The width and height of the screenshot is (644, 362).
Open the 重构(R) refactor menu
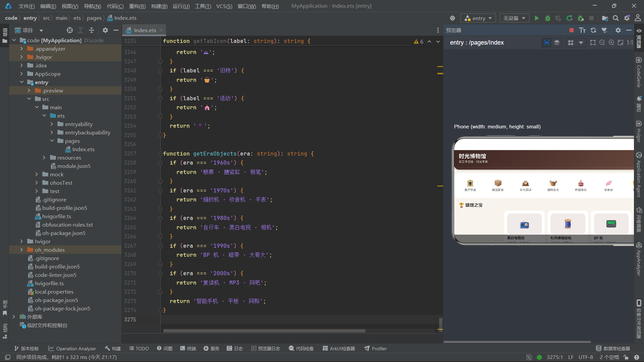click(137, 6)
